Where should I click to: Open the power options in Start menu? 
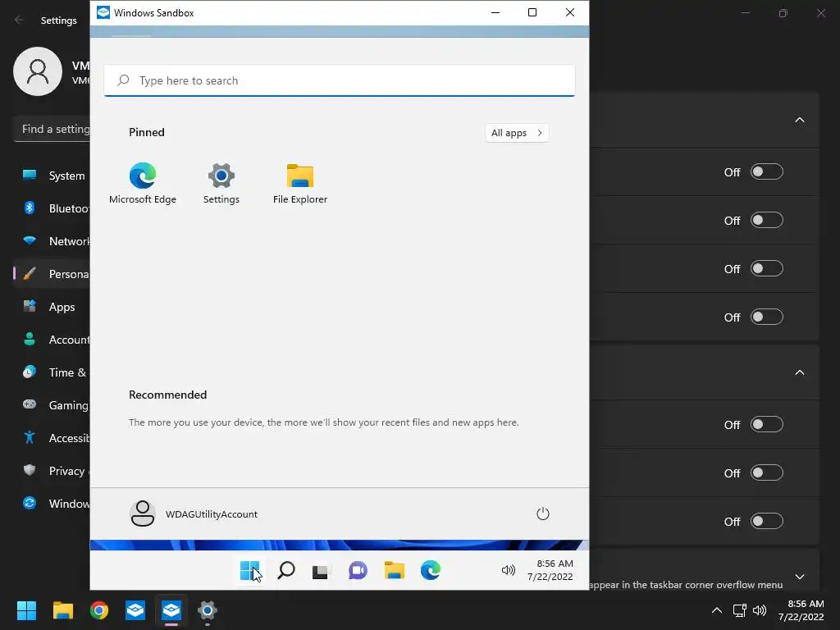point(543,514)
